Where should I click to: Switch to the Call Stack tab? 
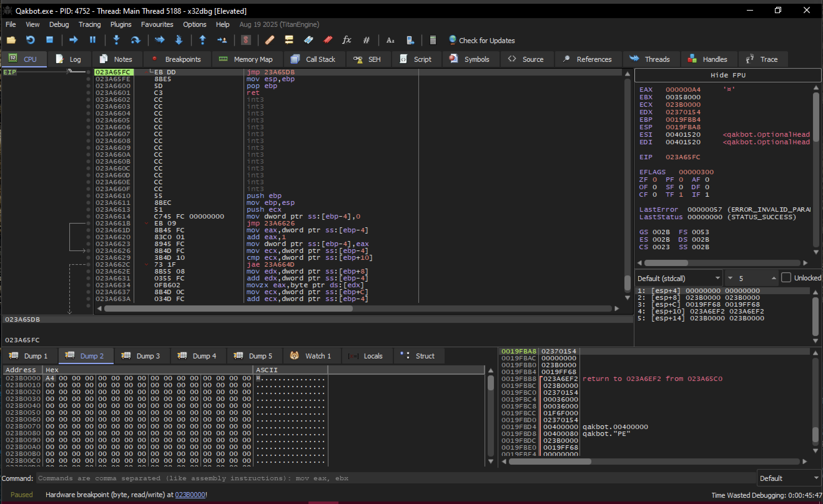tap(314, 59)
